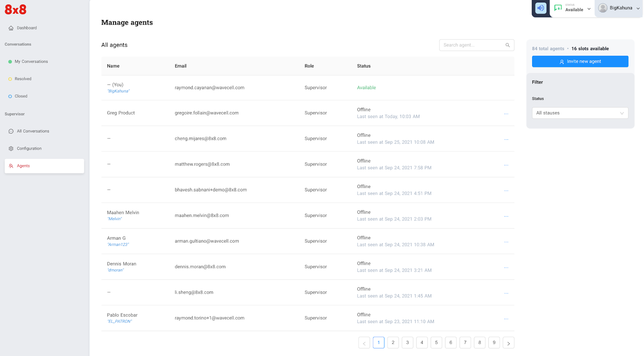The image size is (644, 356).
Task: Open the more options for Pablo Escobar
Action: (x=506, y=319)
